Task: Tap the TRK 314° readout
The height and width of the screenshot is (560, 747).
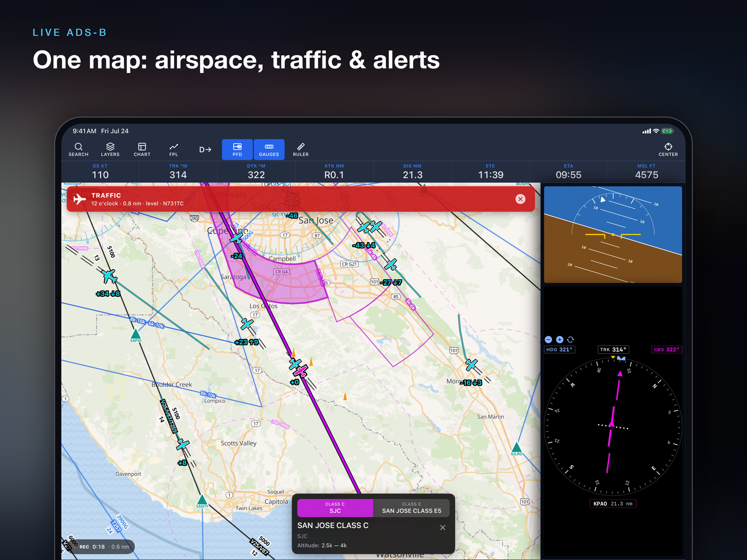Action: (x=613, y=349)
